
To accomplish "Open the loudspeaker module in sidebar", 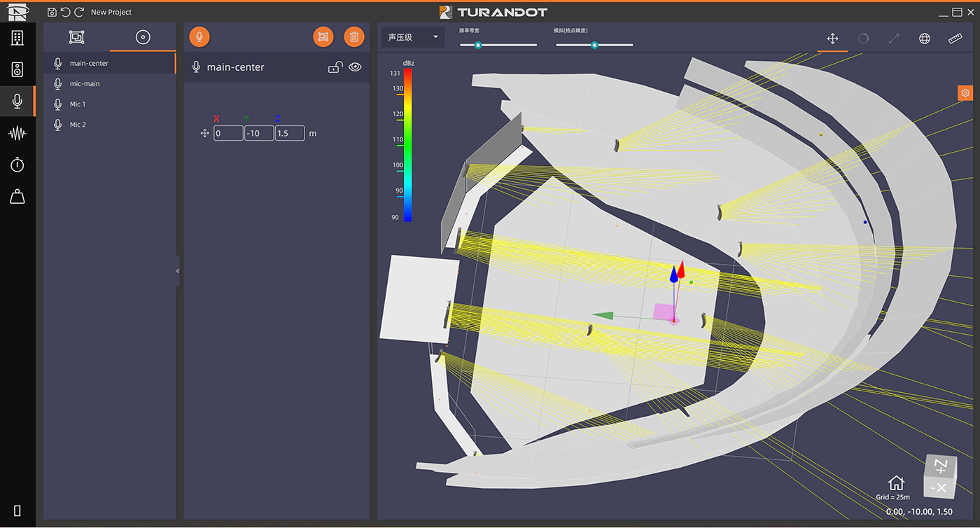I will (17, 69).
